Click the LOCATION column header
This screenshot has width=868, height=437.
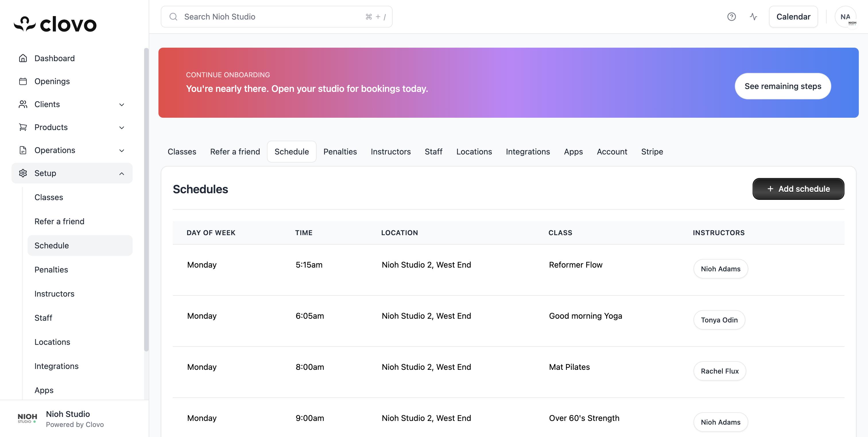click(x=399, y=233)
